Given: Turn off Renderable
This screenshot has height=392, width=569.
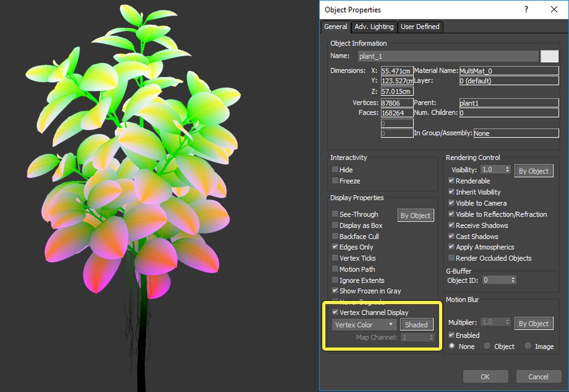Looking at the screenshot, I should point(451,181).
